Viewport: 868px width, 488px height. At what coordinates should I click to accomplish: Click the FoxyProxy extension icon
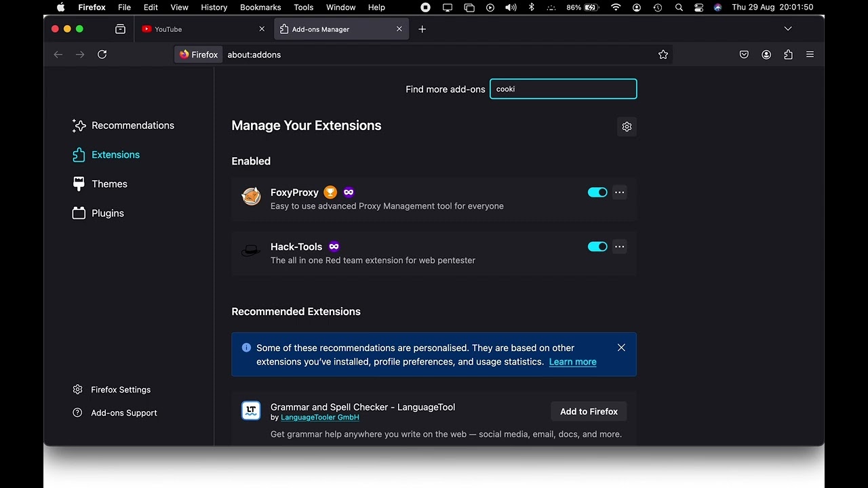coord(251,197)
